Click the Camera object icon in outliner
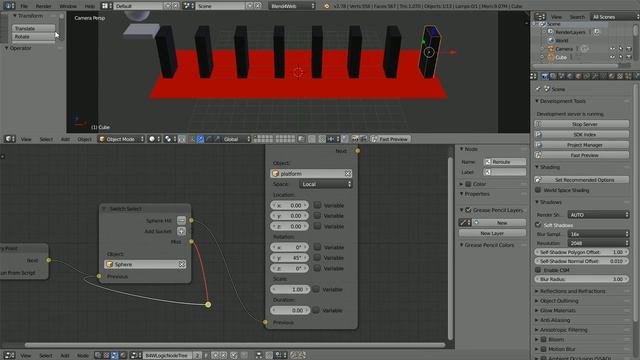 [x=551, y=49]
